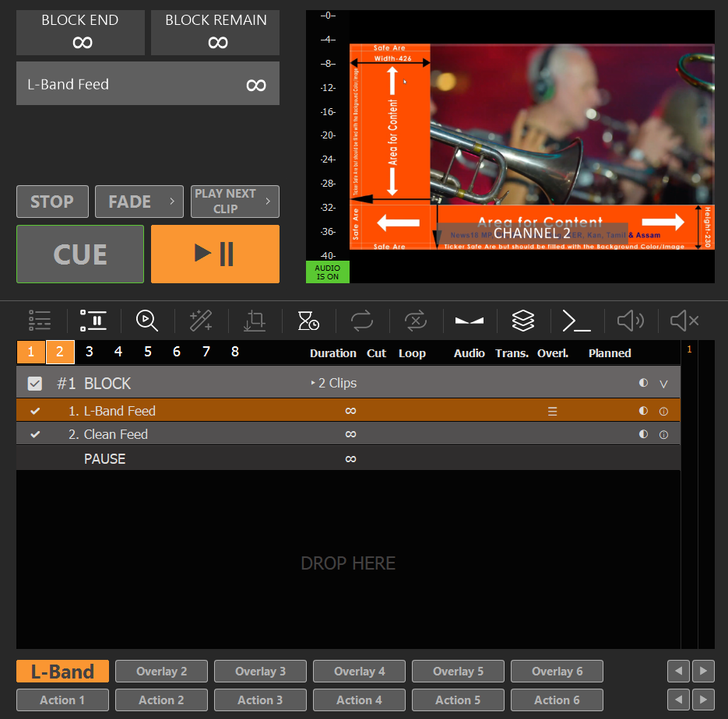Screen dimensions: 728x719
Task: Trigger the Action 3 button
Action: click(261, 700)
